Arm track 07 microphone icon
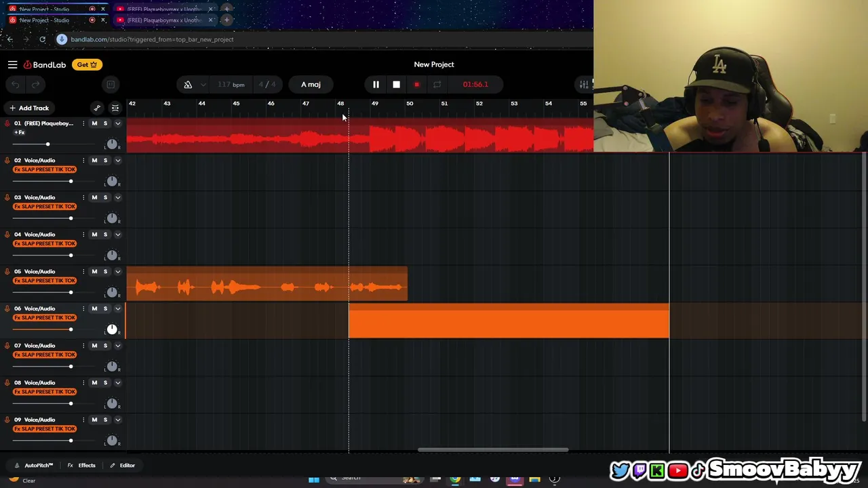 click(x=7, y=346)
